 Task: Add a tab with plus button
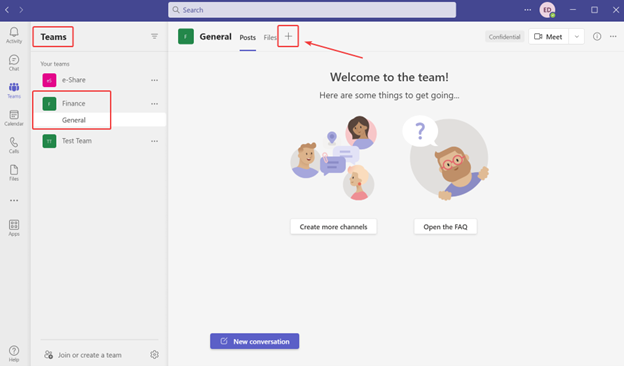click(288, 36)
